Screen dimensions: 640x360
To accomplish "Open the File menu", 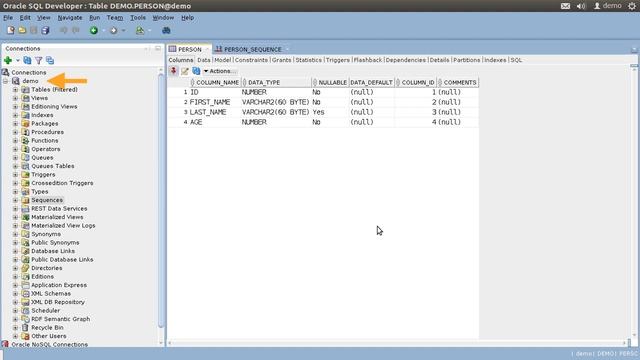I will point(8,18).
